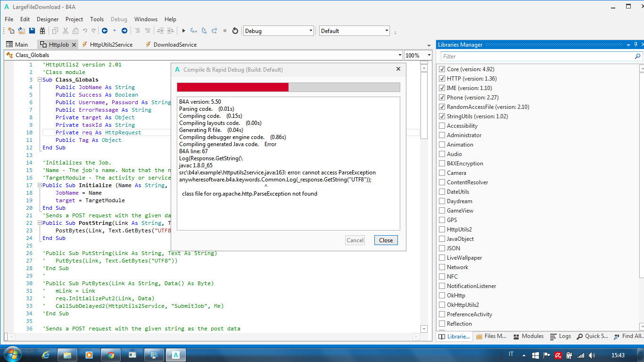Click Close in the compile dialog
644x362 pixels.
coord(386,240)
